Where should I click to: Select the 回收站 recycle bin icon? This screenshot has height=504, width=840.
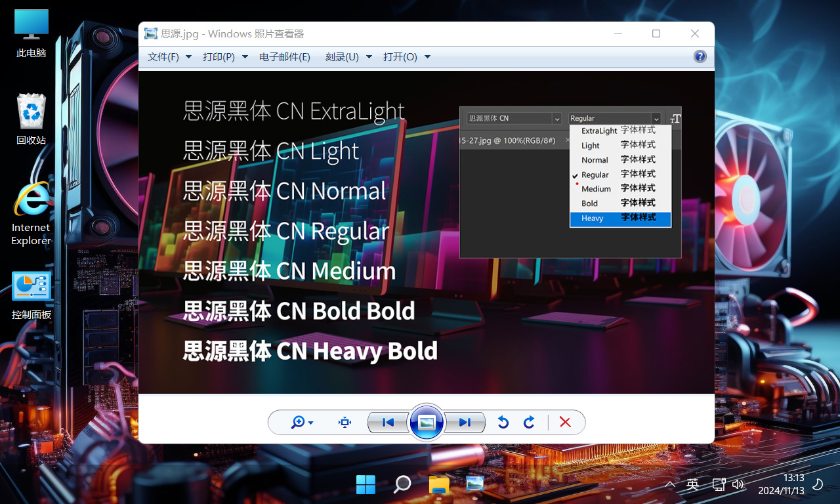pos(31,119)
